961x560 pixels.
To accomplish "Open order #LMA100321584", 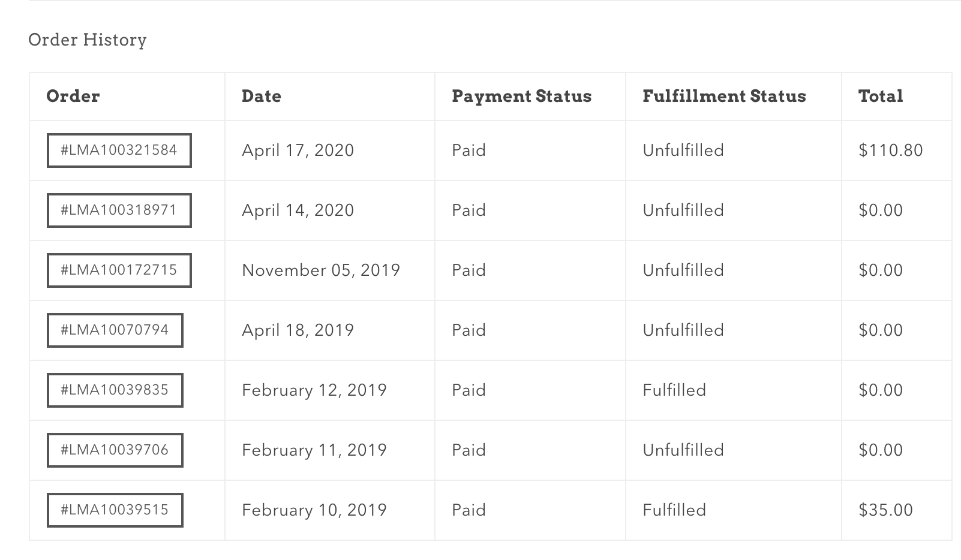I will 119,150.
